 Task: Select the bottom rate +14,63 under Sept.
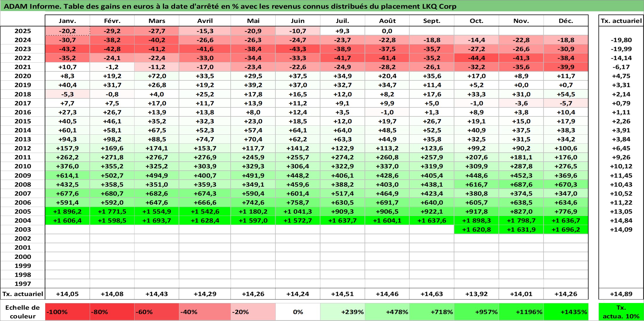point(432,294)
